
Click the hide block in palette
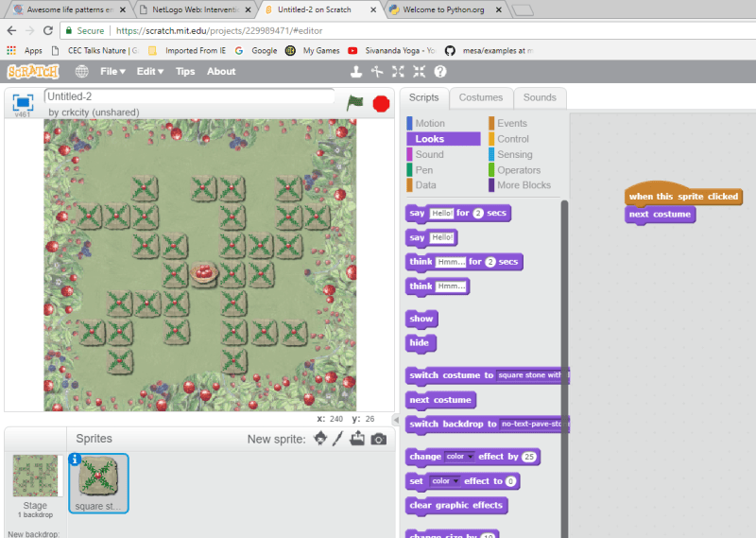pos(421,343)
